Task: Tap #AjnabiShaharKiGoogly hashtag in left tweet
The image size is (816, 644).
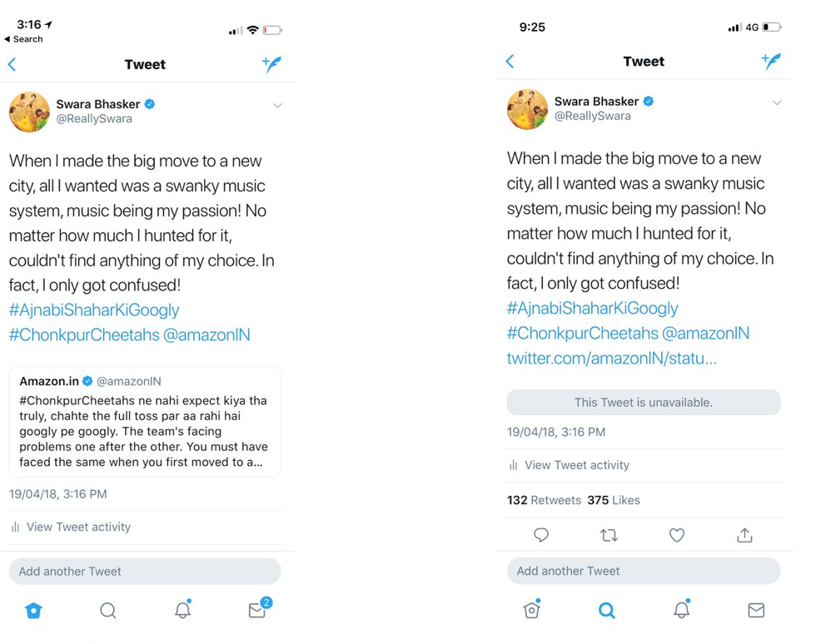Action: 94,310
